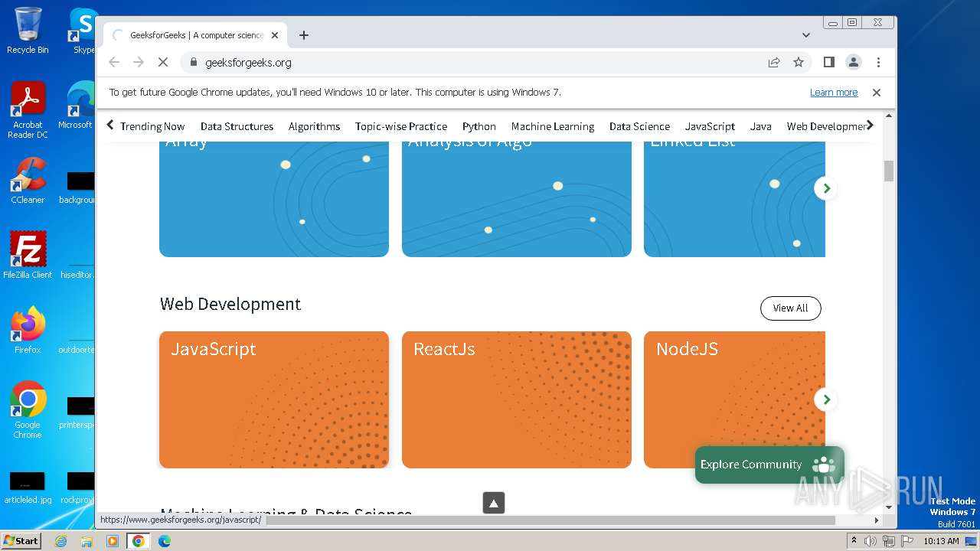Open Recycle Bin on the desktop

pyautogui.click(x=28, y=31)
